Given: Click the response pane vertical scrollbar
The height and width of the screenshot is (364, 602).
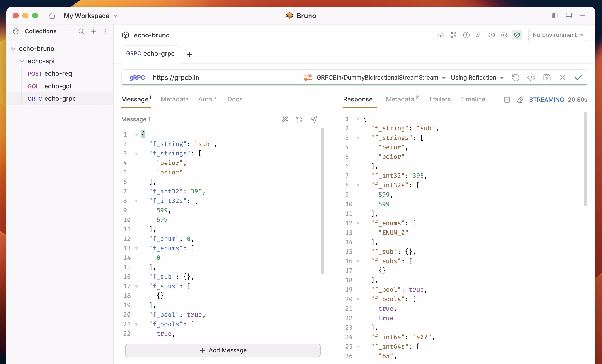Looking at the screenshot, I should [x=585, y=159].
